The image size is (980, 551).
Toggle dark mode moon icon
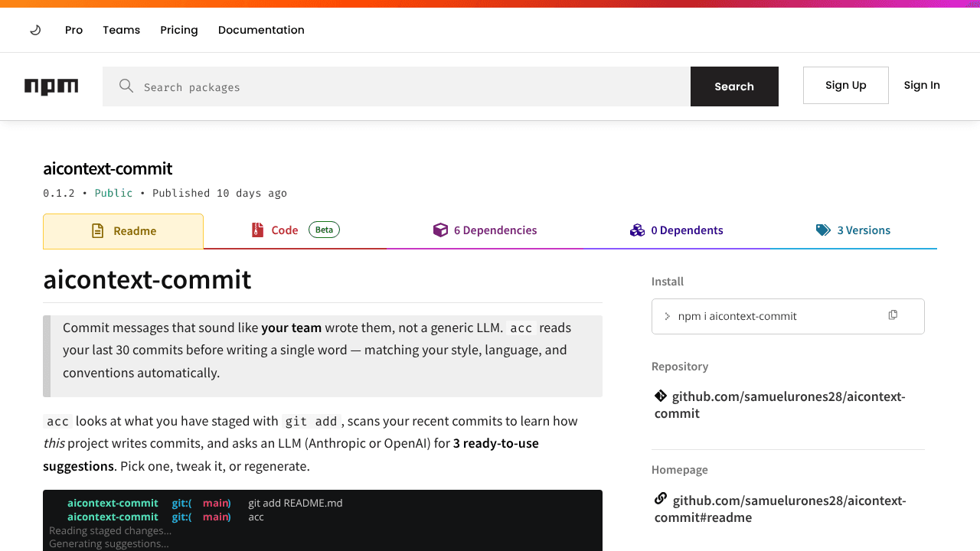35,30
